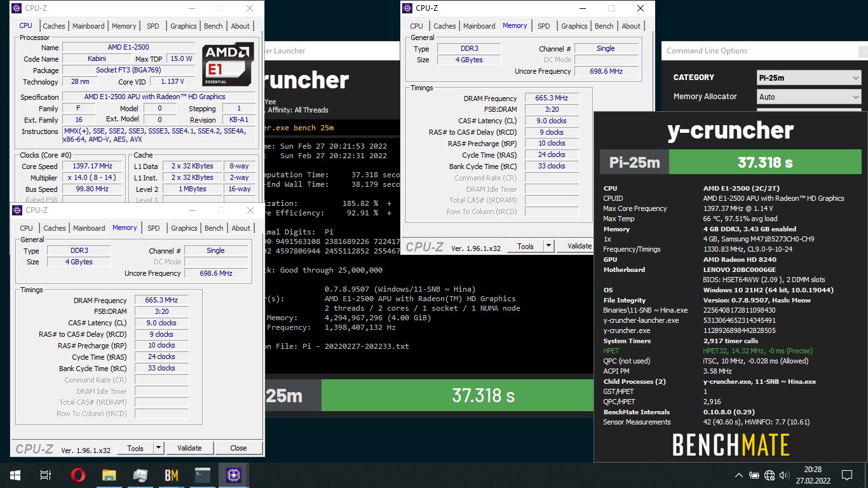Click the Code Name field showing Kabini

click(x=97, y=59)
